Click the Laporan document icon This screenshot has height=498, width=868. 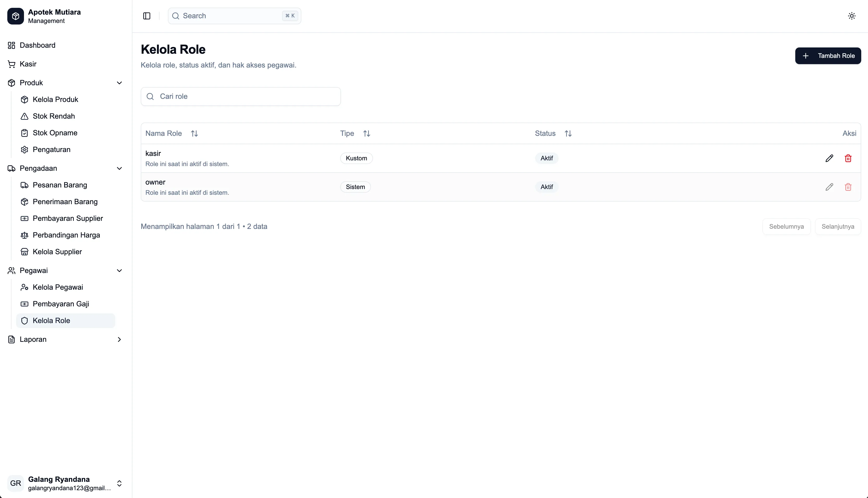[12, 339]
